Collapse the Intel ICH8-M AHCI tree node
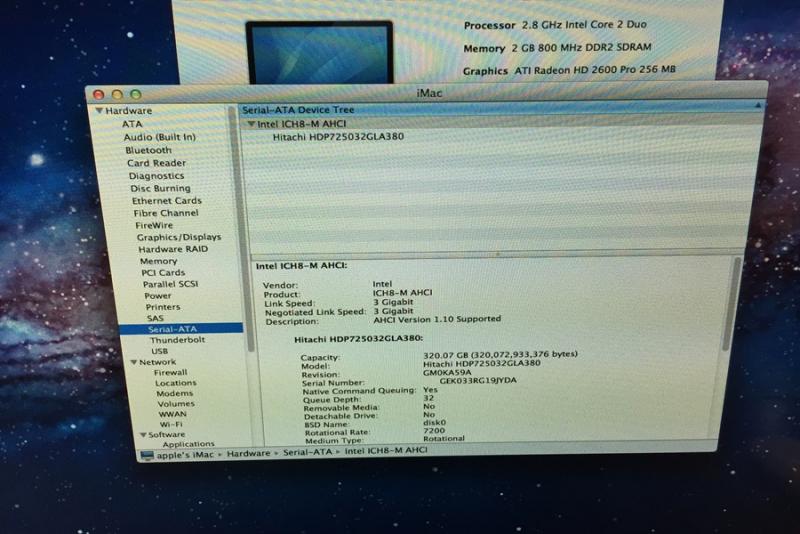Image resolution: width=800 pixels, height=534 pixels. pyautogui.click(x=251, y=124)
